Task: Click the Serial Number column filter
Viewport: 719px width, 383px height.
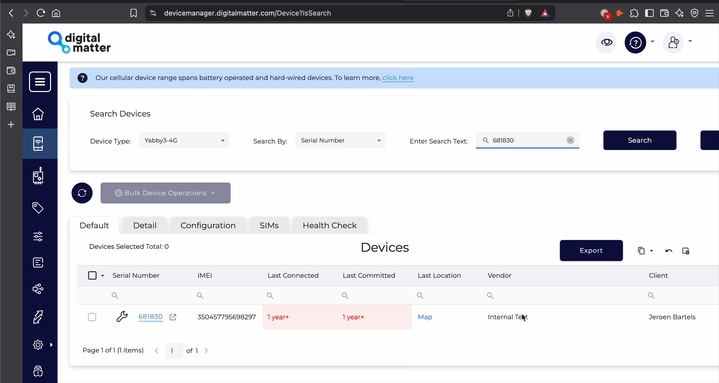Action: [x=150, y=295]
